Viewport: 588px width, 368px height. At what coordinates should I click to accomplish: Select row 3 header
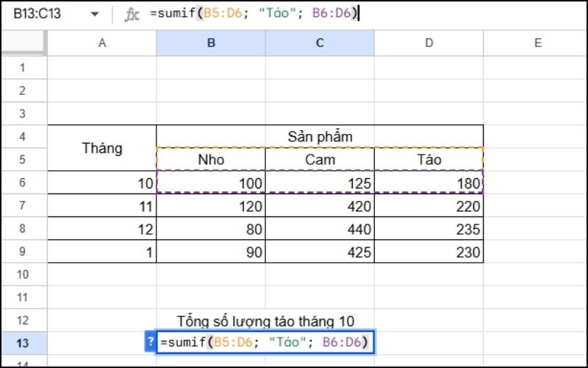(x=23, y=113)
